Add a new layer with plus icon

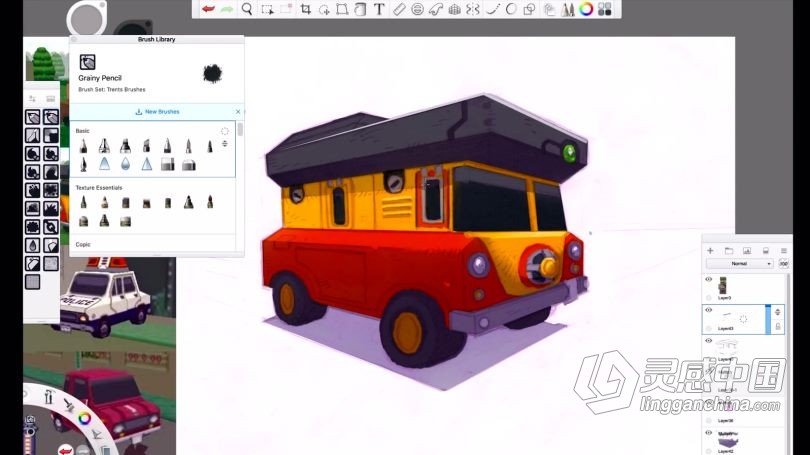(x=710, y=250)
